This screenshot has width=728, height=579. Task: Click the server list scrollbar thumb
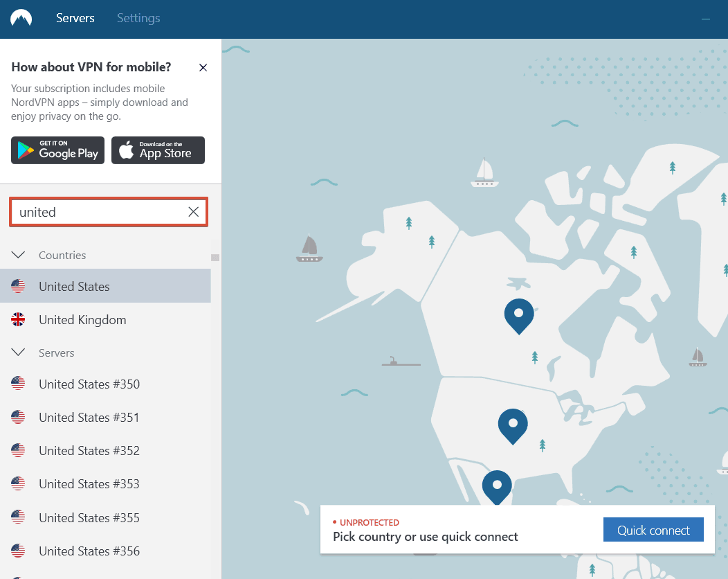pyautogui.click(x=215, y=258)
